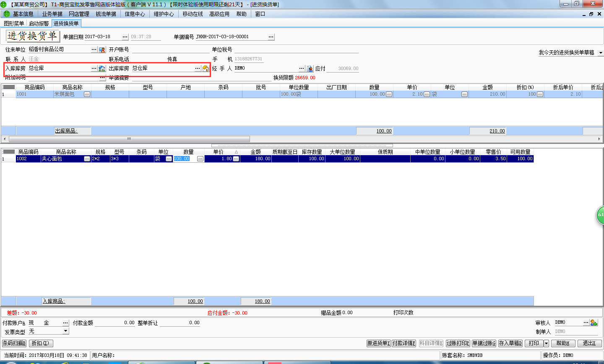Click the add-user icon beside 审核人
Screen dimensions: 604x364
(x=594, y=322)
